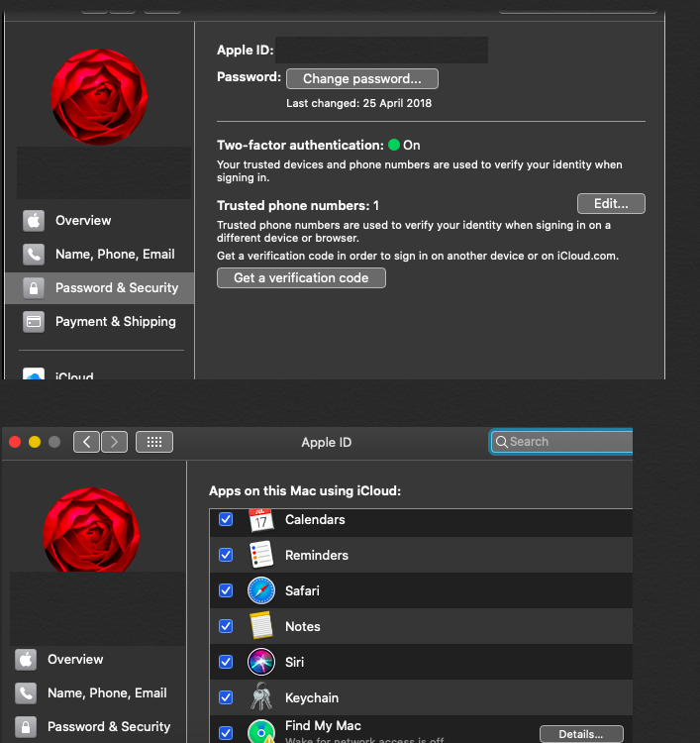Uncheck the Keychain checkbox
700x743 pixels.
pos(226,697)
